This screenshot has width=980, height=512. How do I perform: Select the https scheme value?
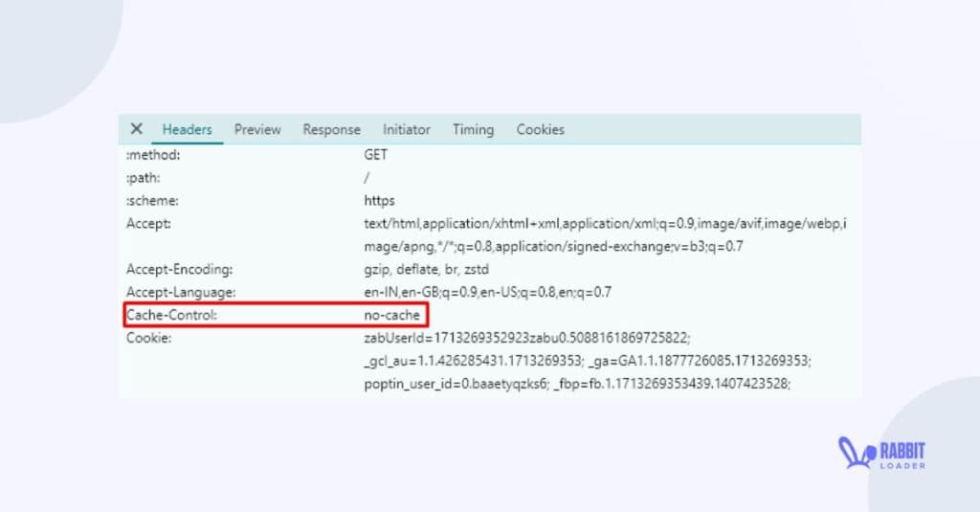pyautogui.click(x=379, y=201)
